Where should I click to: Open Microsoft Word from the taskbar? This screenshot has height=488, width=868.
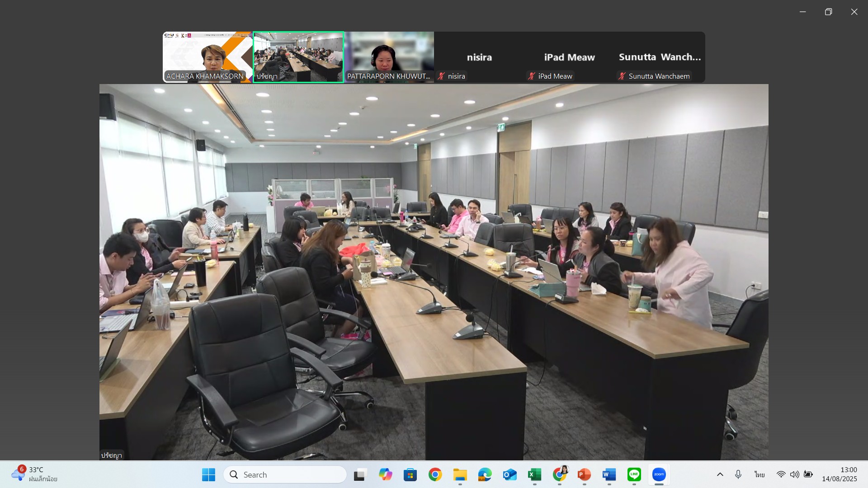pyautogui.click(x=609, y=474)
